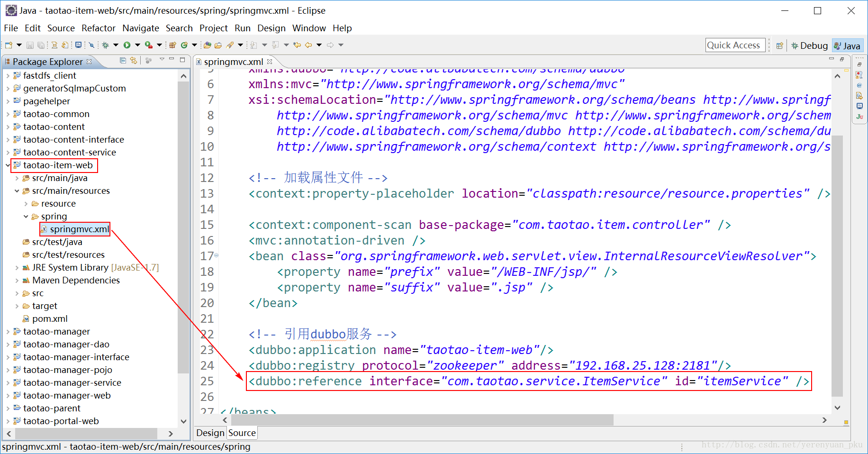Select JRE System Library node
The height and width of the screenshot is (454, 868).
[x=90, y=268]
